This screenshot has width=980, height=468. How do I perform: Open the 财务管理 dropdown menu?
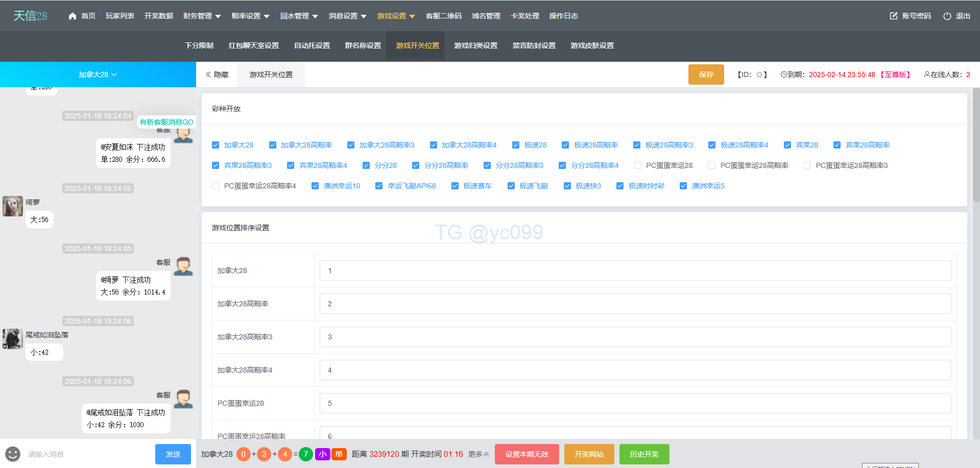pos(202,16)
